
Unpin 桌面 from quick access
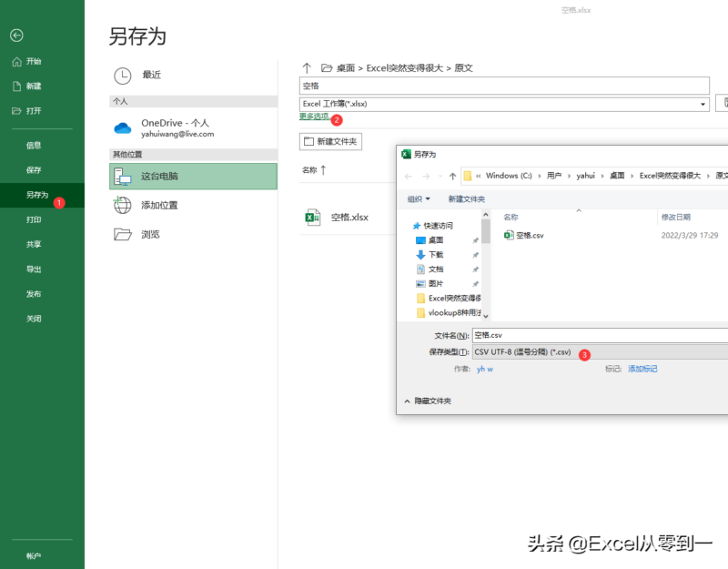(x=475, y=239)
